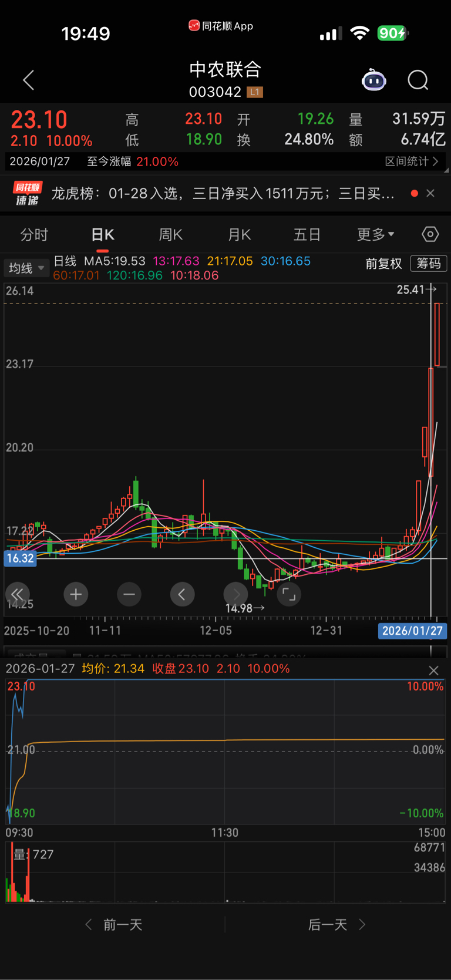The width and height of the screenshot is (451, 980).
Task: Tap the intraday volume 量: 727 label
Action: pyautogui.click(x=33, y=854)
